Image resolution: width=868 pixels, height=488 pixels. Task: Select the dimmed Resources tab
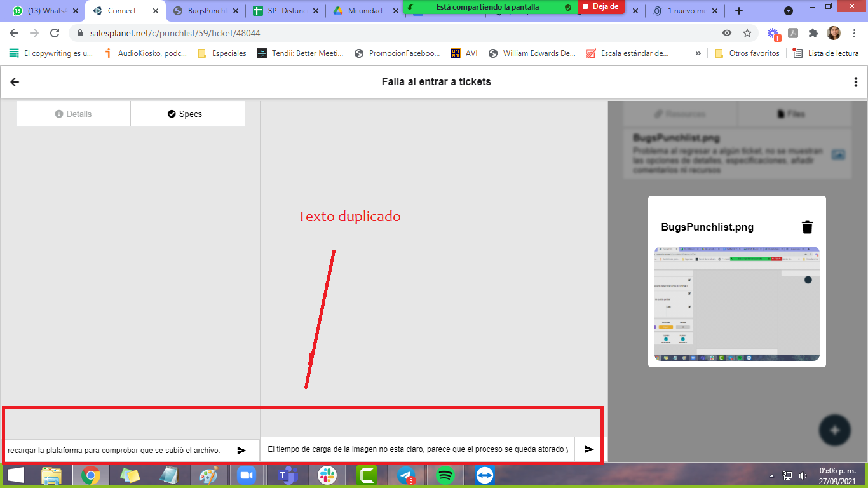click(x=680, y=114)
